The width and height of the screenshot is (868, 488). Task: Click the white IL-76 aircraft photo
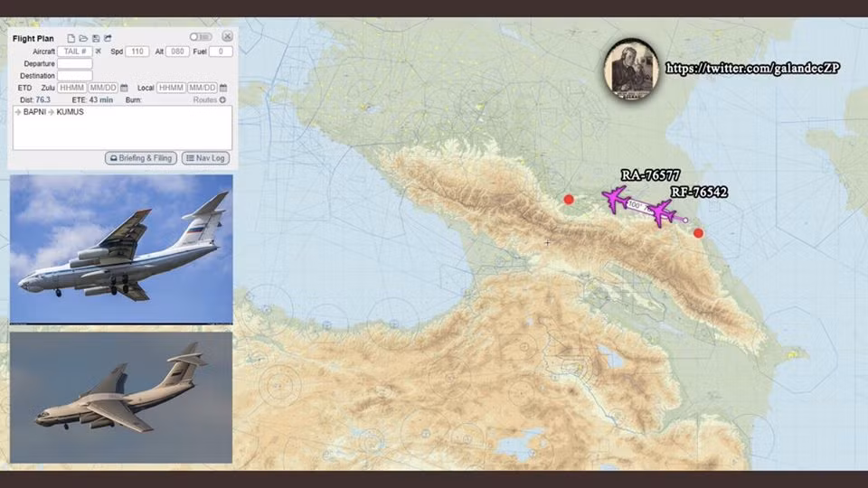tap(120, 249)
